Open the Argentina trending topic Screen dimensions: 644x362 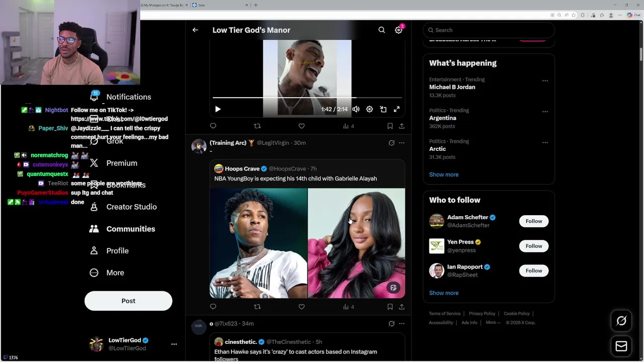[443, 118]
